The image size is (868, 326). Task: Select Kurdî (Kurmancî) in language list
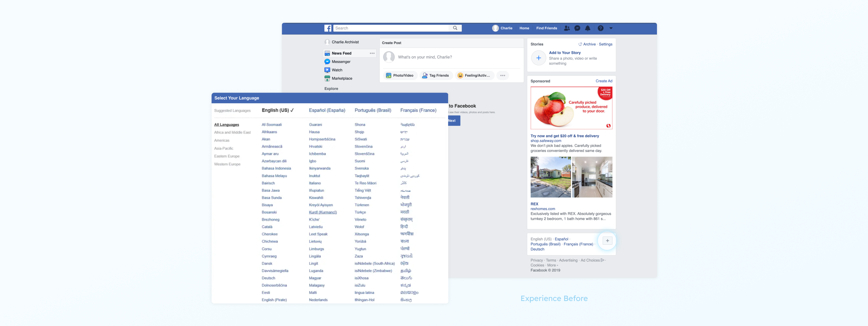pos(323,212)
